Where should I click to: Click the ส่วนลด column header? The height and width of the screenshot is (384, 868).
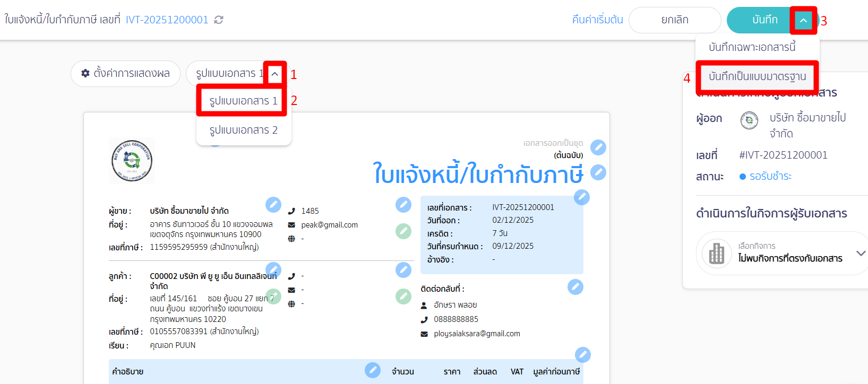tap(485, 372)
